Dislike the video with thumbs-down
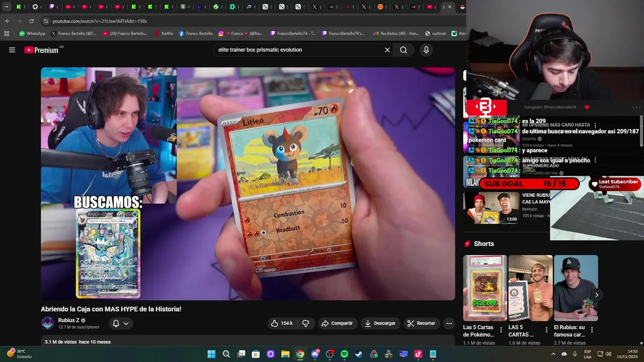 [305, 323]
